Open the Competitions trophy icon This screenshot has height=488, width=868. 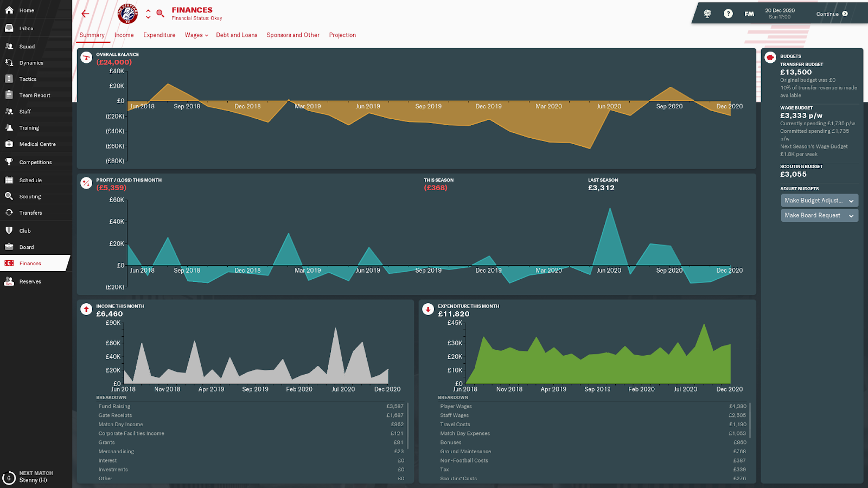pyautogui.click(x=9, y=162)
